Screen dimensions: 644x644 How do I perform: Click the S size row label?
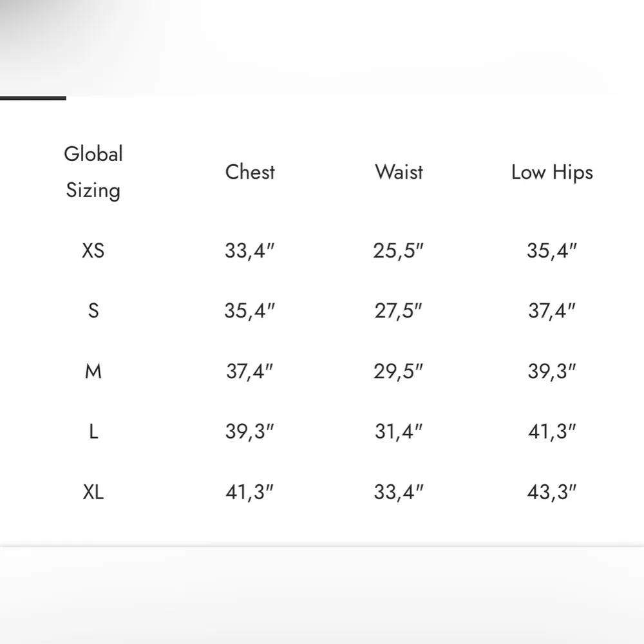pyautogui.click(x=93, y=311)
